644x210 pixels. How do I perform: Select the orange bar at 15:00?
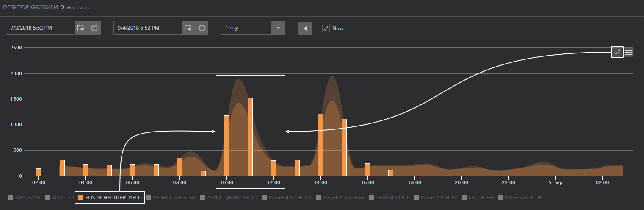pos(344,147)
